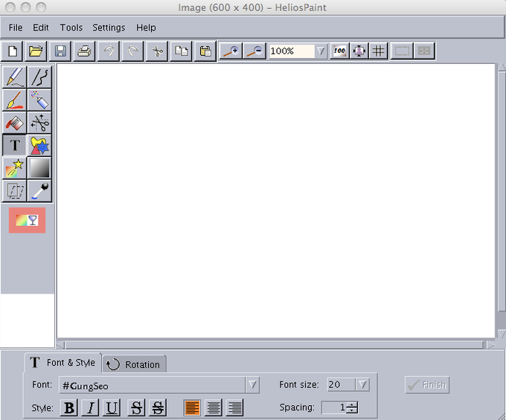Screen dimensions: 506x420
Task: Expand the Font size dropdown arrow
Action: [x=362, y=384]
